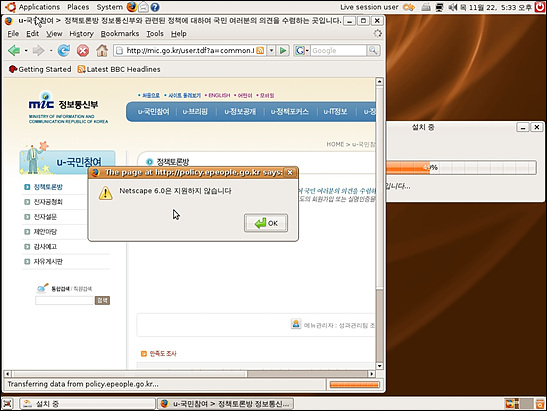Click the horizontal scrollbar right arrow

click(x=372, y=374)
